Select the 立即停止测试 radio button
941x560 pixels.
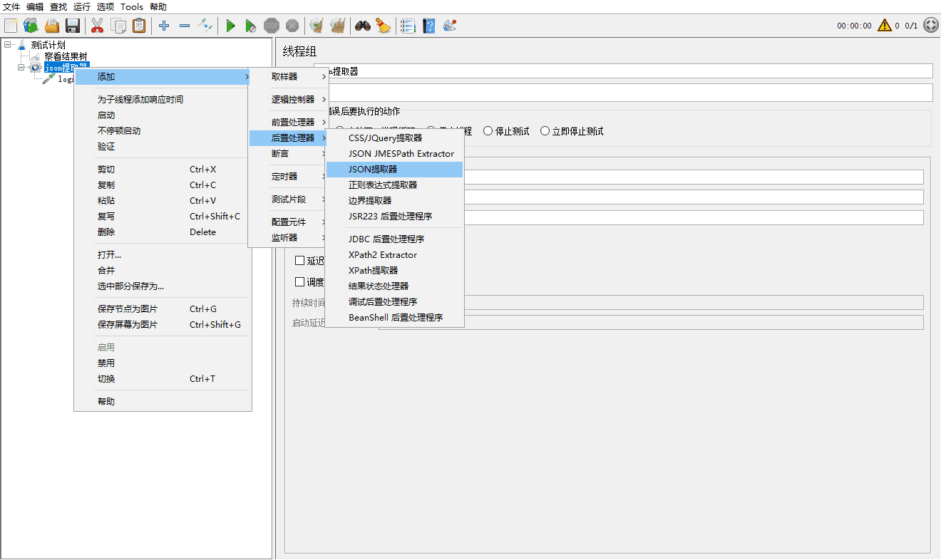pos(572,131)
